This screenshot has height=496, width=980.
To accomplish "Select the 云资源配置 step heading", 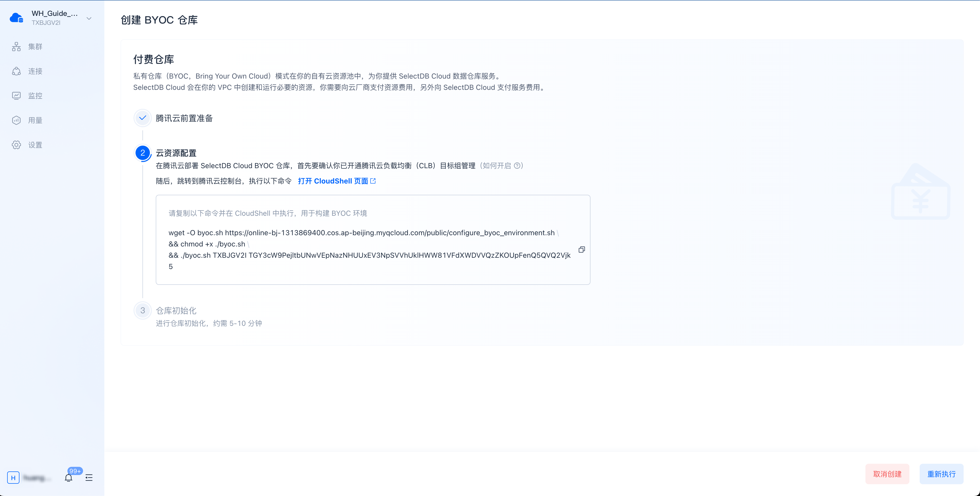I will 176,153.
